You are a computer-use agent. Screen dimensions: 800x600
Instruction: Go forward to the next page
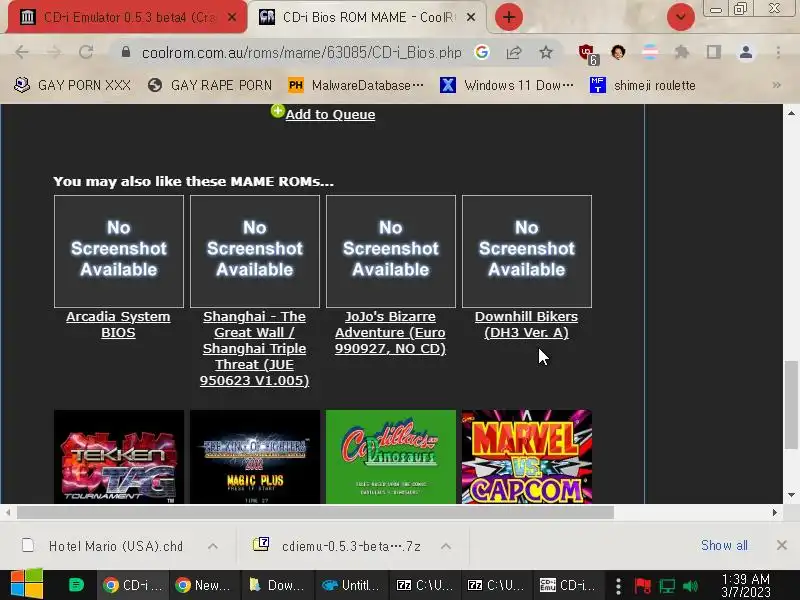tap(54, 52)
